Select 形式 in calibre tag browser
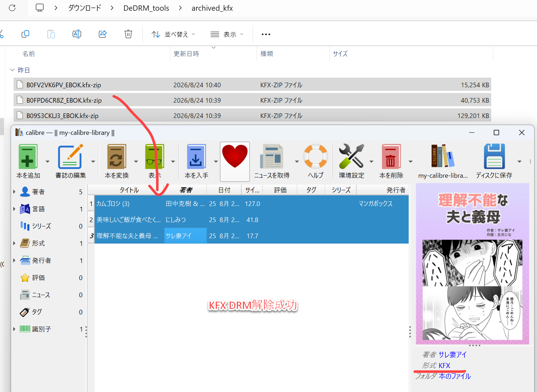This screenshot has height=392, width=537. tap(38, 243)
